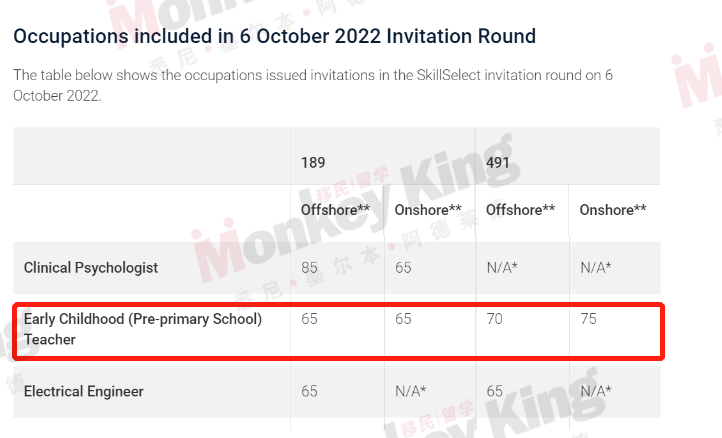The height and width of the screenshot is (438, 722).
Task: Click Early Childhood Teacher 491 onshore score 75
Action: 588,319
